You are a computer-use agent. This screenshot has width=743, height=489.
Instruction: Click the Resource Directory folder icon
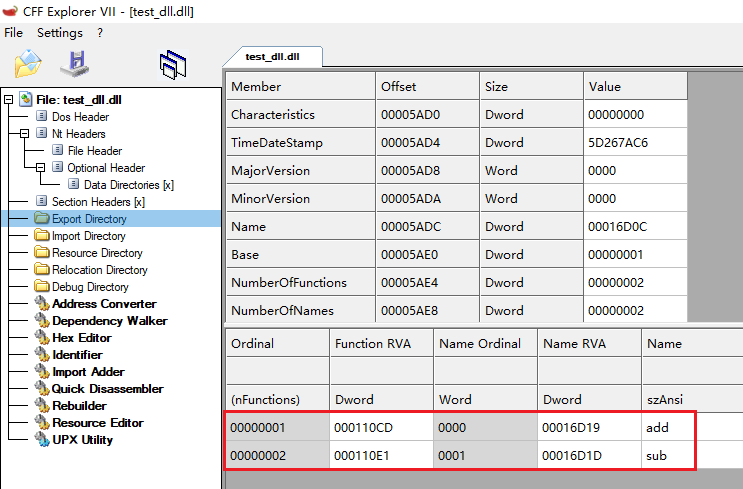click(x=42, y=253)
